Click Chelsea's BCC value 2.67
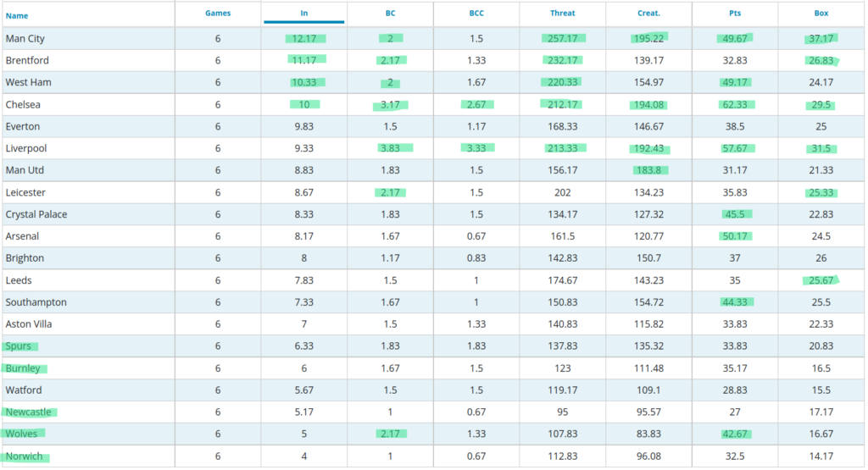 point(476,104)
